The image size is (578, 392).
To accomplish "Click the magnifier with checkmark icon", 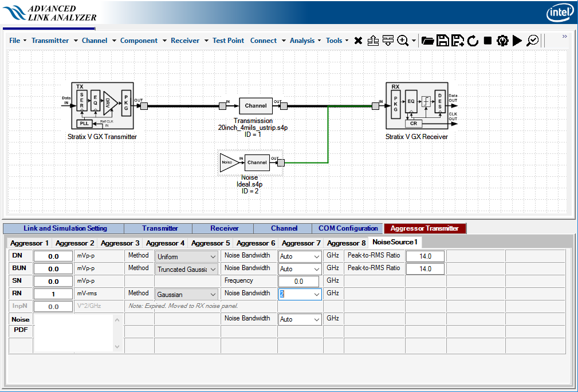I will click(x=533, y=41).
